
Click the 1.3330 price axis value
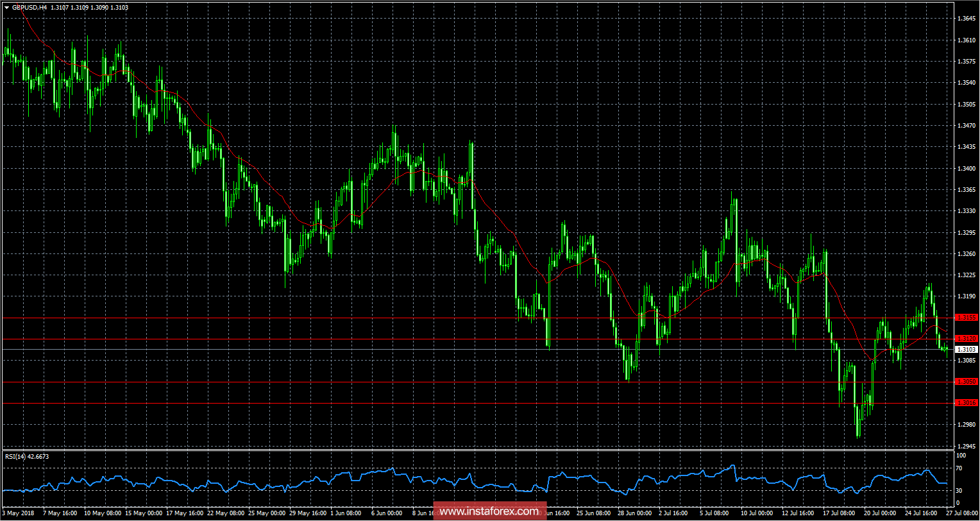pos(966,211)
